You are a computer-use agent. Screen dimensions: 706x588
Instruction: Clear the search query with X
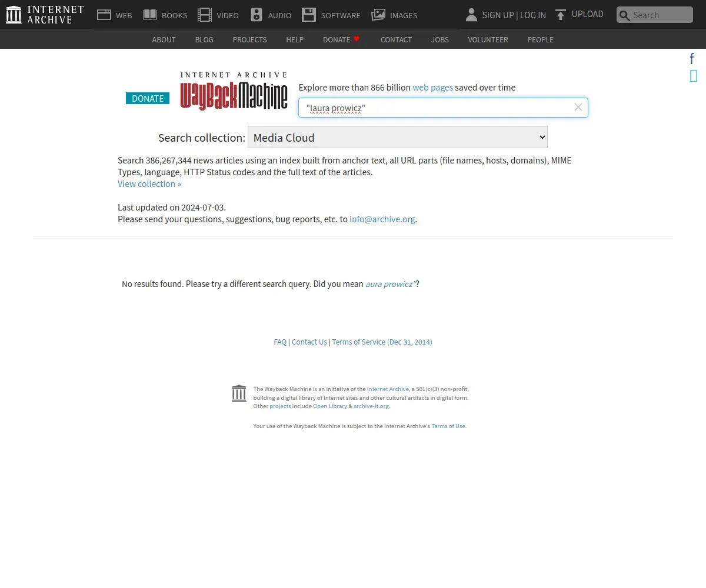(578, 107)
